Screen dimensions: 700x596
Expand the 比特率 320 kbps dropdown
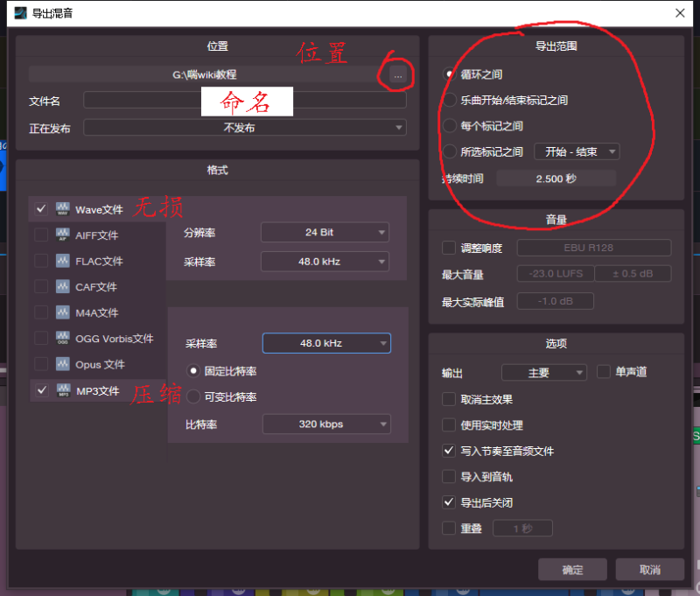(x=326, y=424)
